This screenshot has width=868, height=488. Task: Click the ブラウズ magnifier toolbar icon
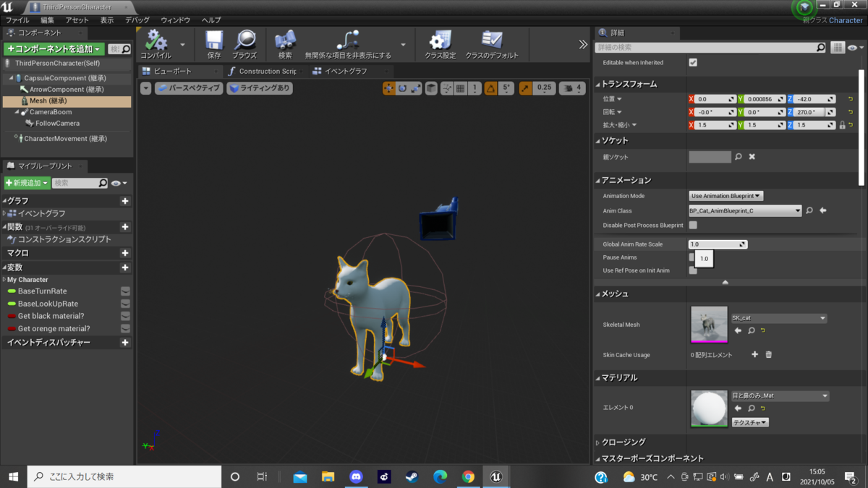[244, 44]
